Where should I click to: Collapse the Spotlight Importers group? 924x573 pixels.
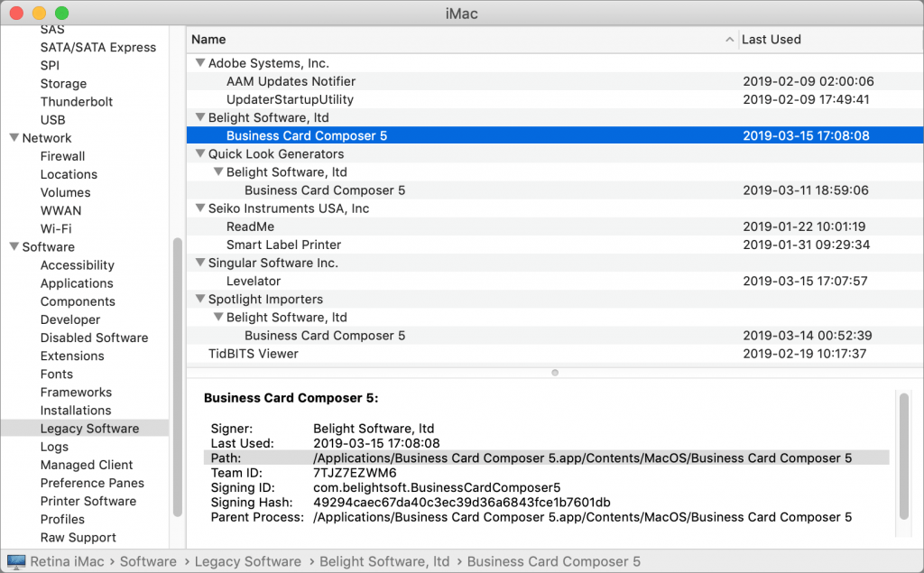pyautogui.click(x=200, y=299)
